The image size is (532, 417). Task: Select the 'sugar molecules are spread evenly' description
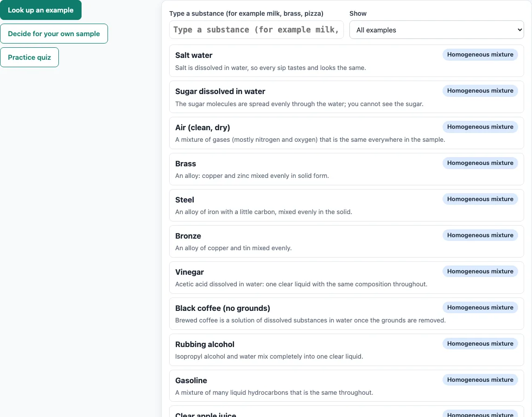point(299,104)
